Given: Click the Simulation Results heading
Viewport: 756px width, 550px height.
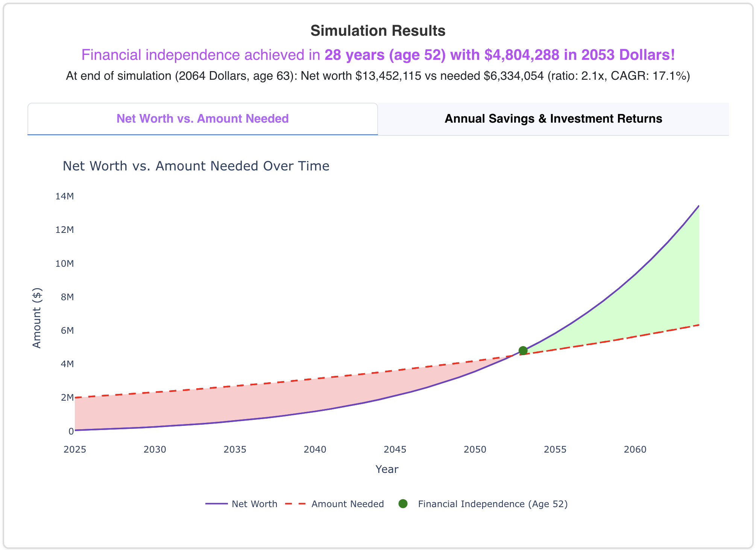Looking at the screenshot, I should pos(378,31).
